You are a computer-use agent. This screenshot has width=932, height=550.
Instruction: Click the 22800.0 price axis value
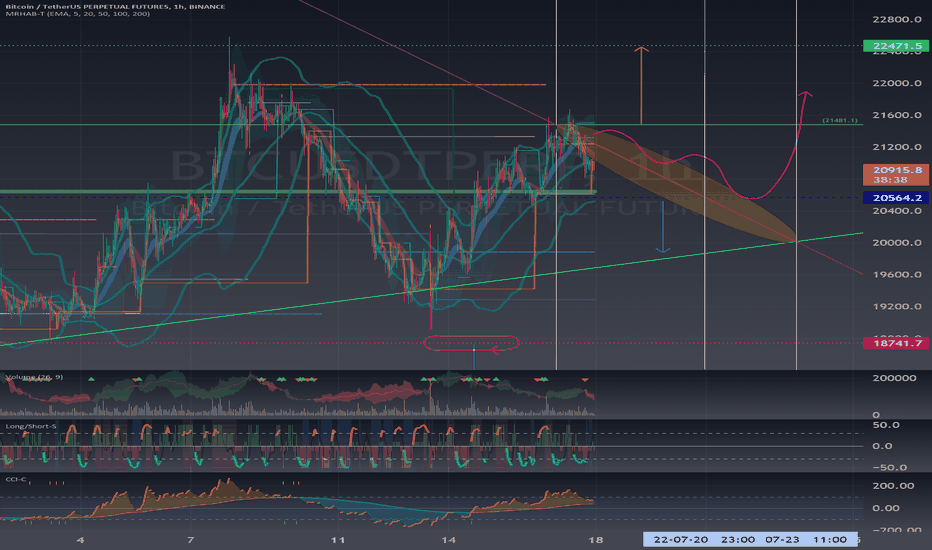click(x=897, y=20)
